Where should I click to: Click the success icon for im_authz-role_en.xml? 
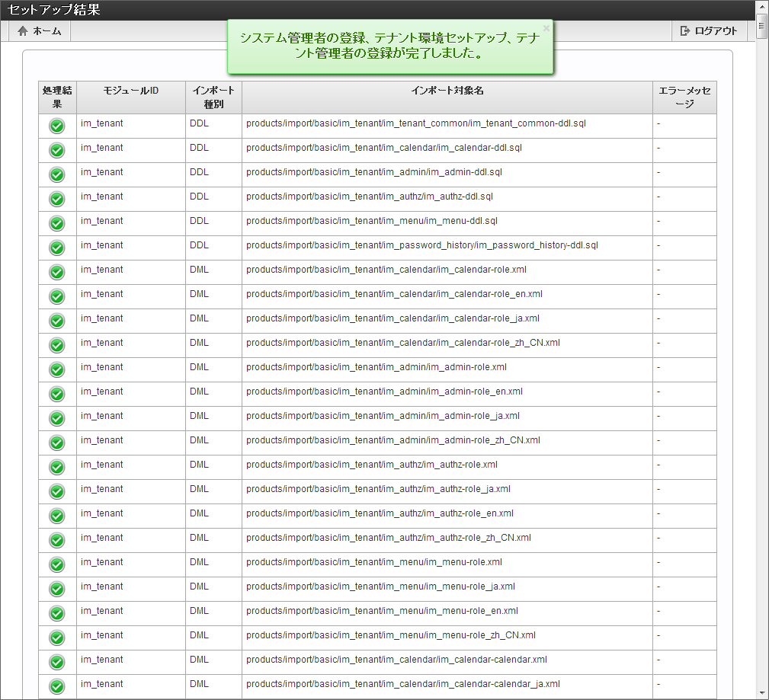point(57,516)
